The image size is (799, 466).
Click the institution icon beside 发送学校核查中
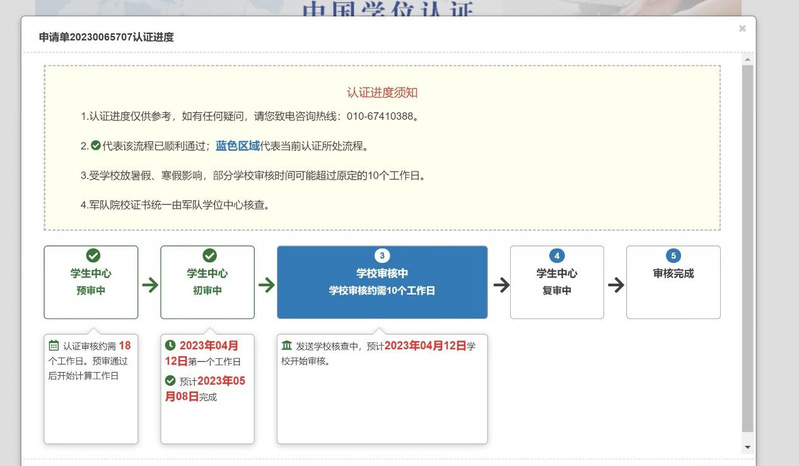point(287,346)
